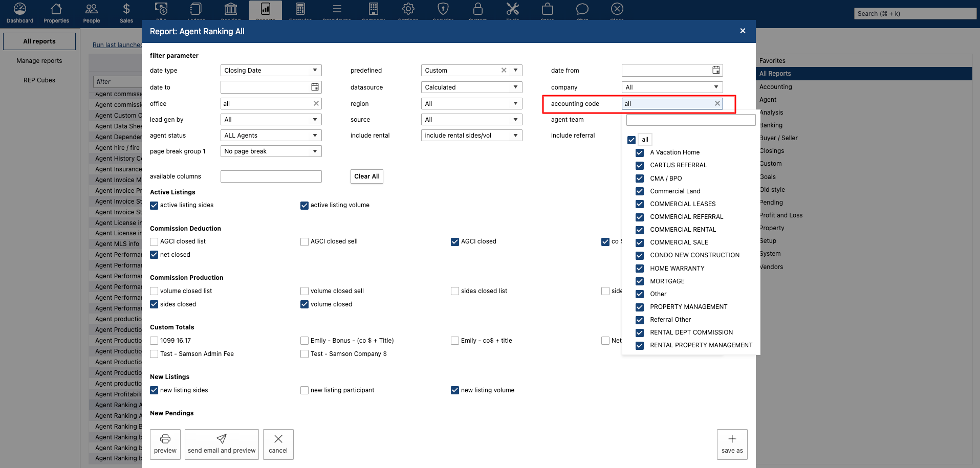Uncheck the CARTUS REFERRAL checkbox

click(640, 165)
